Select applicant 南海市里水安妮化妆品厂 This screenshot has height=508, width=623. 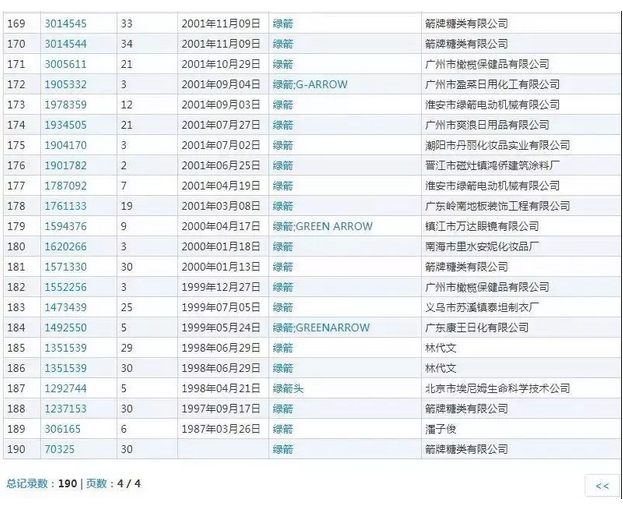(x=482, y=246)
